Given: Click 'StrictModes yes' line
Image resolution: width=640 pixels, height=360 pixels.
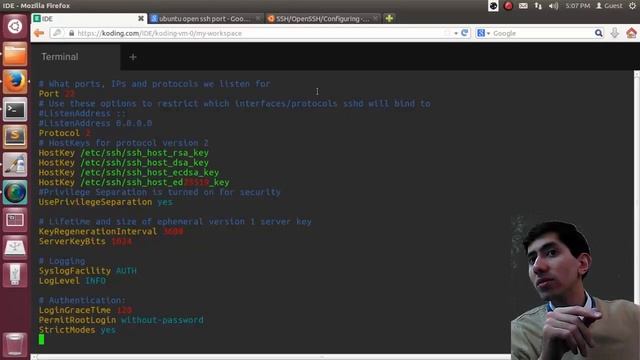Looking at the screenshot, I should click(x=77, y=330).
